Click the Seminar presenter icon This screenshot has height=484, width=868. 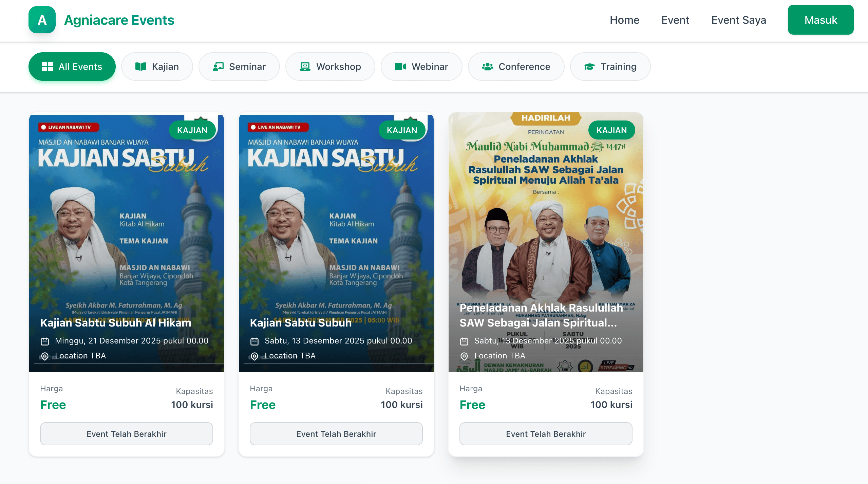218,67
